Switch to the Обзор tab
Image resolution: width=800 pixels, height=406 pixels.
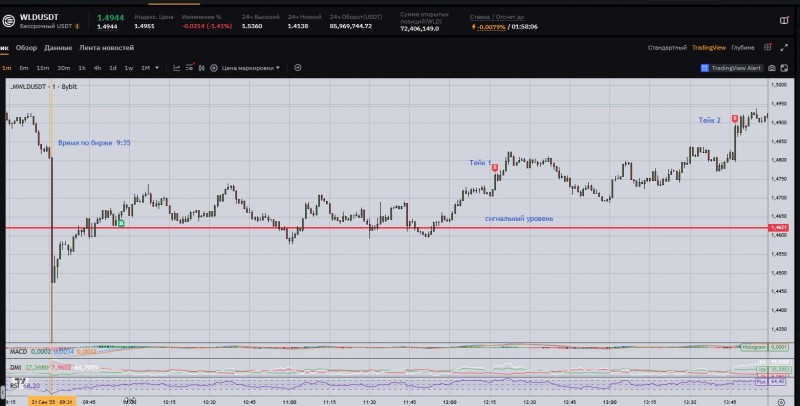[x=27, y=47]
